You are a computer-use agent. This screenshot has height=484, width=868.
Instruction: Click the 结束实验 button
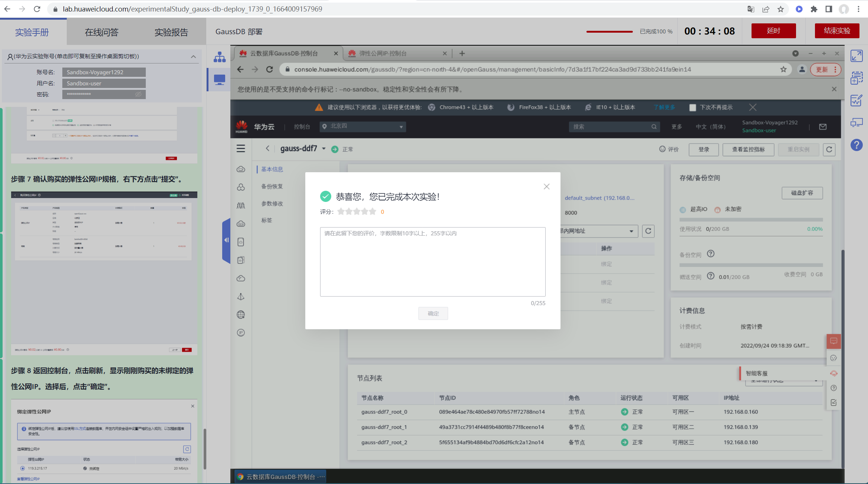tap(836, 31)
